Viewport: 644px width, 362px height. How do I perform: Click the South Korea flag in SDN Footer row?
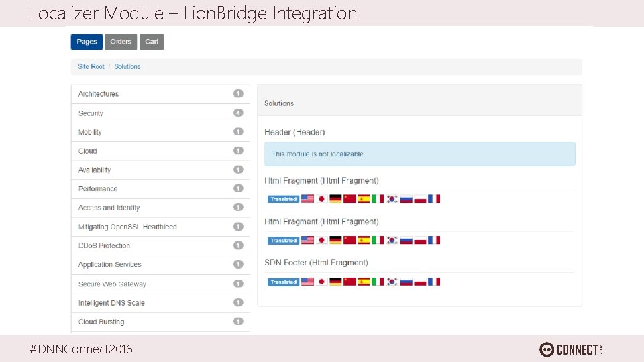coord(392,282)
